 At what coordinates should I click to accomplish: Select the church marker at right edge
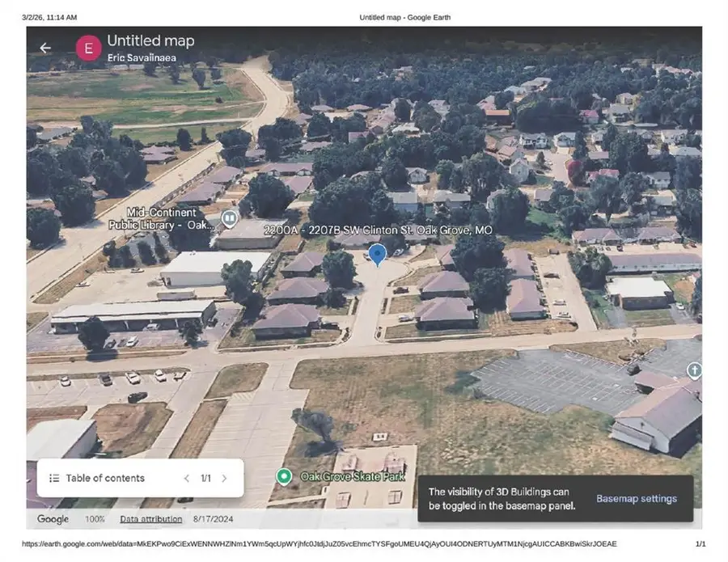(x=693, y=370)
